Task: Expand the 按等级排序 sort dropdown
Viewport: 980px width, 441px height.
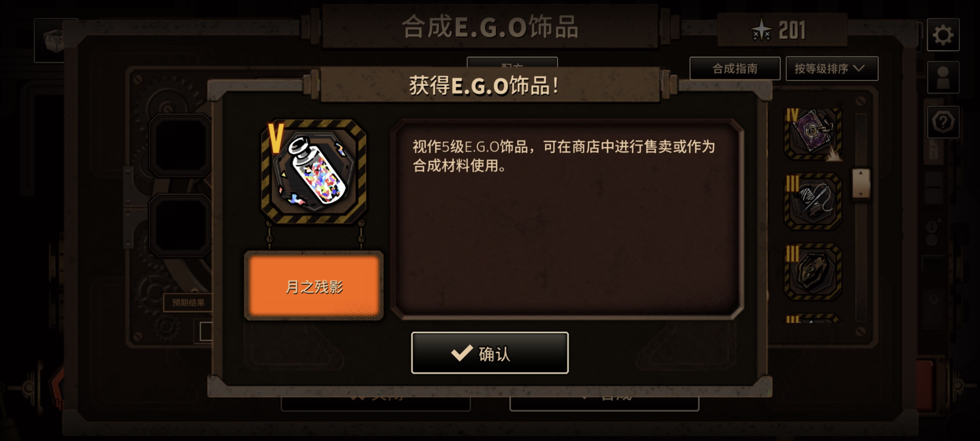Action: point(832,69)
